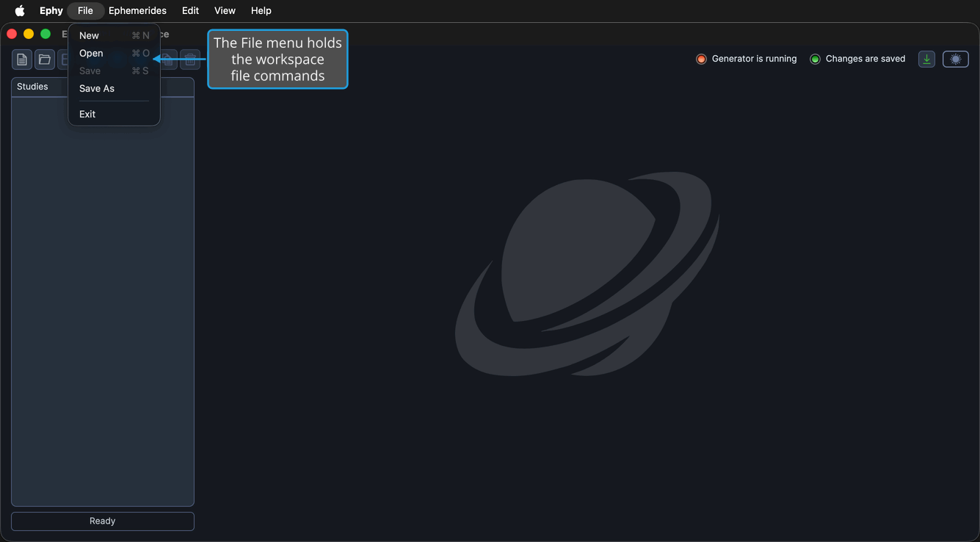This screenshot has height=542, width=980.
Task: Choose Open from the File menu
Action: 114,53
